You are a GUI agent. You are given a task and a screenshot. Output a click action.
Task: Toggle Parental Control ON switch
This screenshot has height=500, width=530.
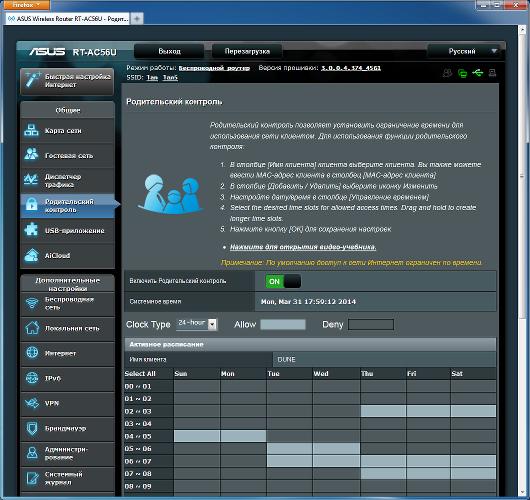tap(283, 281)
